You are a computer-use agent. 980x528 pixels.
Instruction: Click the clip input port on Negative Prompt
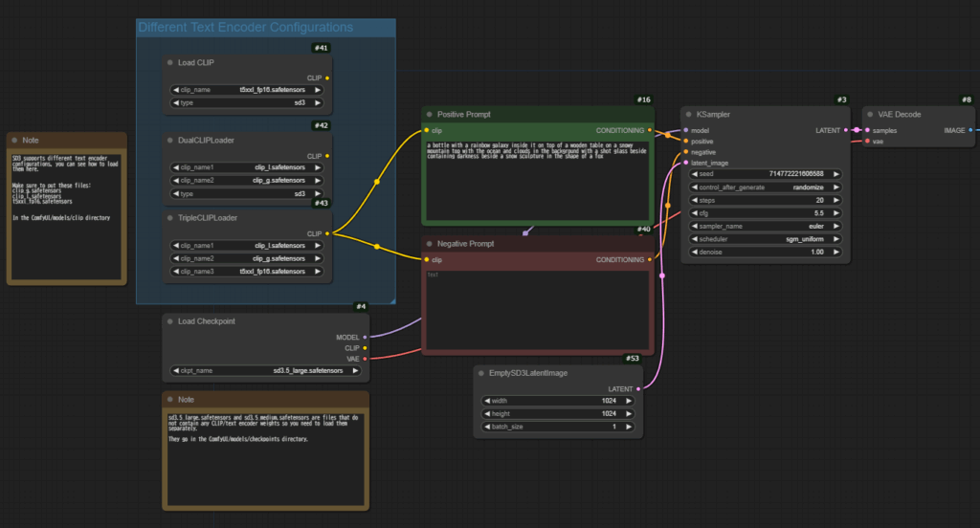point(427,260)
